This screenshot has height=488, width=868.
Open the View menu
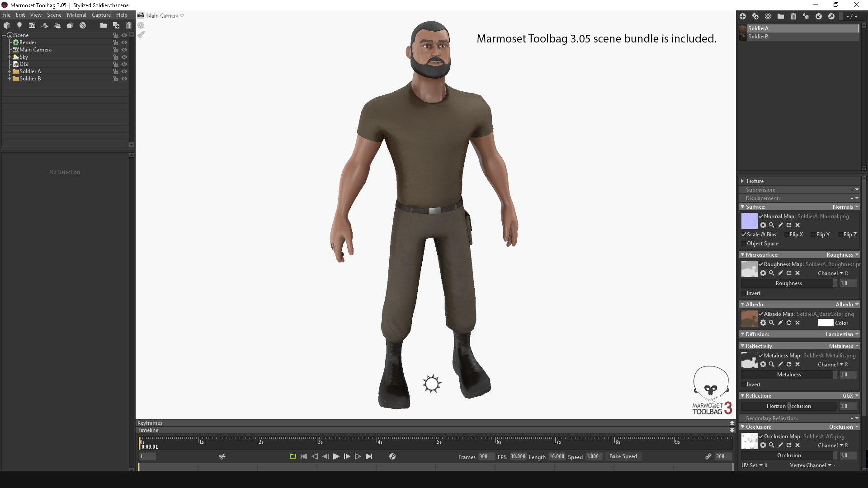click(36, 15)
